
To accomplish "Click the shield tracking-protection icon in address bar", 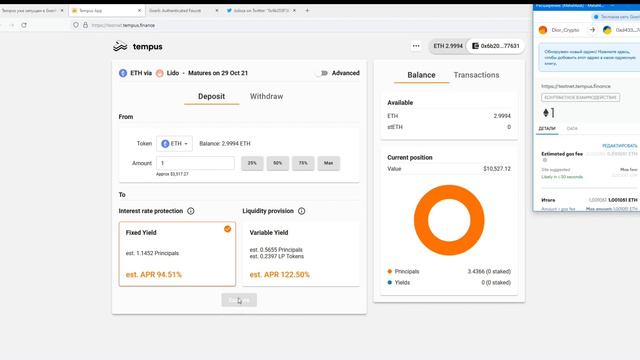I will coord(76,25).
